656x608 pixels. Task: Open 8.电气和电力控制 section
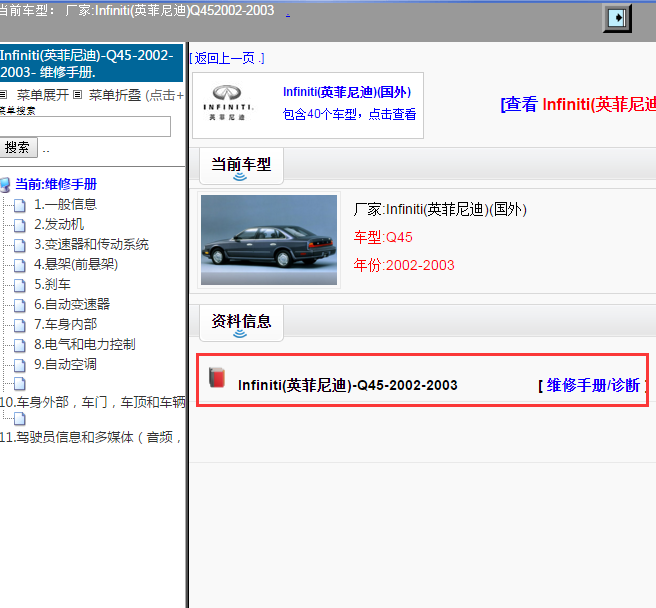[x=85, y=345]
